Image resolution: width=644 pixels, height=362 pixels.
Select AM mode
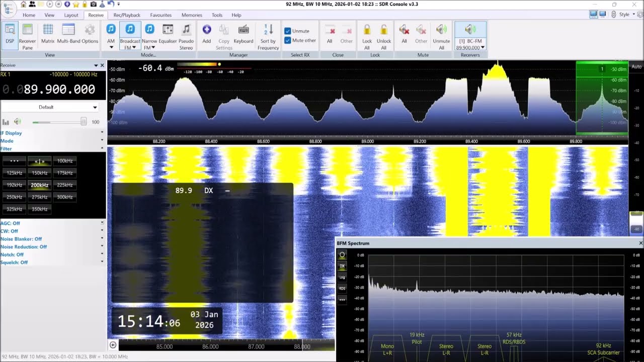tap(111, 36)
